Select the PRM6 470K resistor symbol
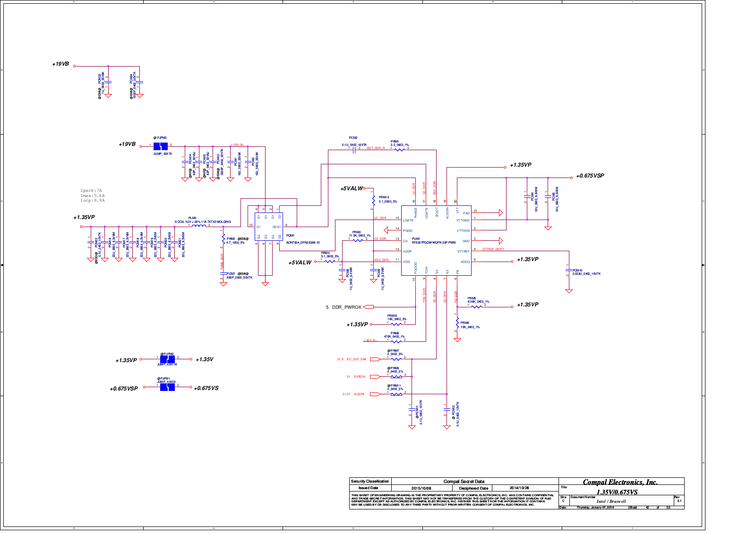The width and height of the screenshot is (756, 534). [x=396, y=341]
